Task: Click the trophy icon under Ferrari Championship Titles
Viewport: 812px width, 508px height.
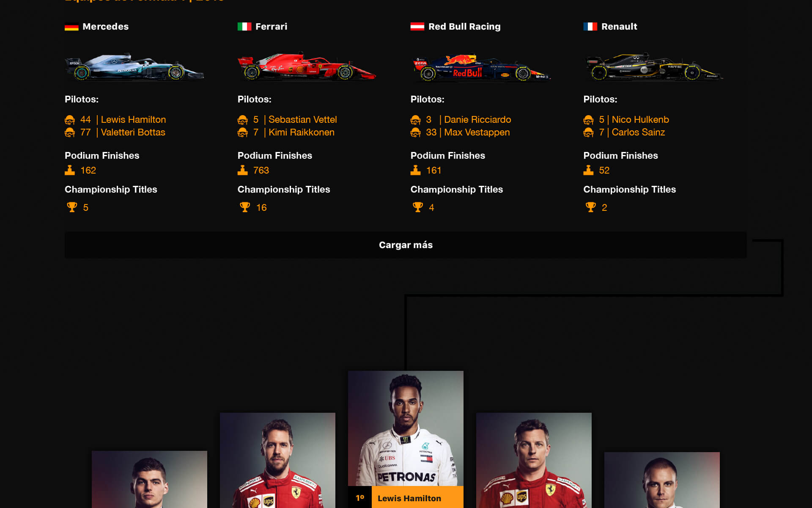Action: (245, 207)
